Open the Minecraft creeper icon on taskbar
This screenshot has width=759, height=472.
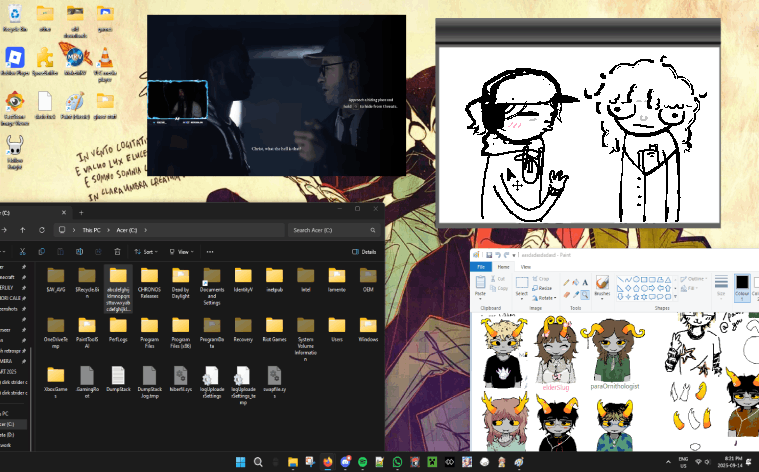pos(432,462)
